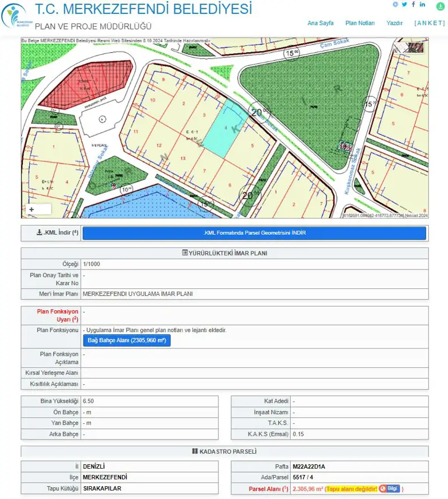Screen dimensions: 448x499
Task: Click the map icon before KADASTRO PARSELİ
Action: pos(195,451)
